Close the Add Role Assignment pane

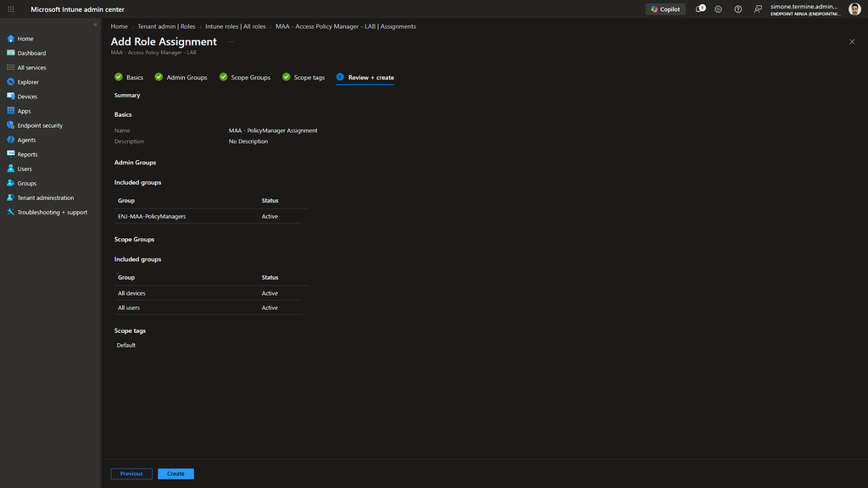coord(852,42)
